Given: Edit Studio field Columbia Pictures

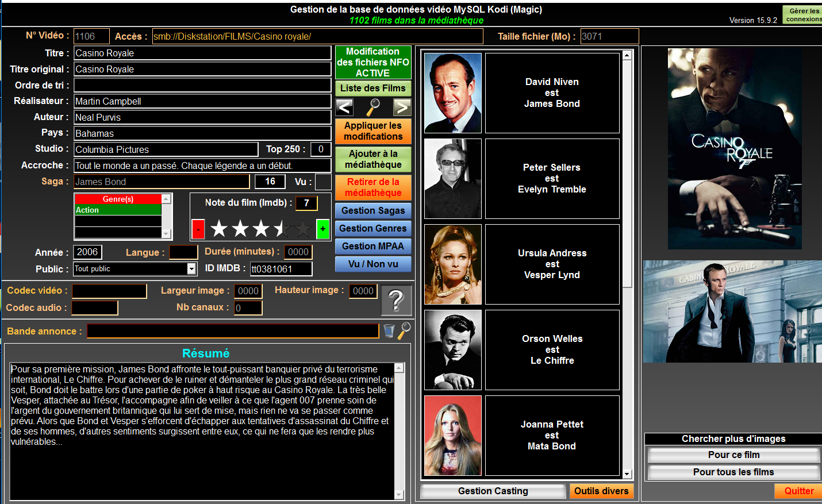Looking at the screenshot, I should pos(166,149).
